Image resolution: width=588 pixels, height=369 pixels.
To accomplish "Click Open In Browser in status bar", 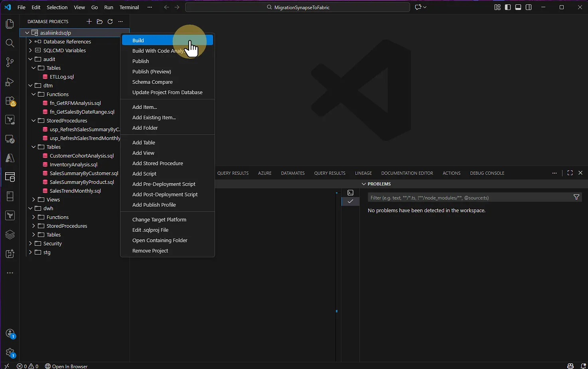I will 66,366.
